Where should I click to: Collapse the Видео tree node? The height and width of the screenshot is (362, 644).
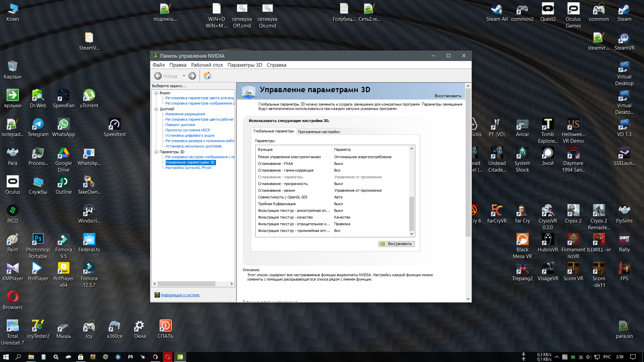coord(156,93)
